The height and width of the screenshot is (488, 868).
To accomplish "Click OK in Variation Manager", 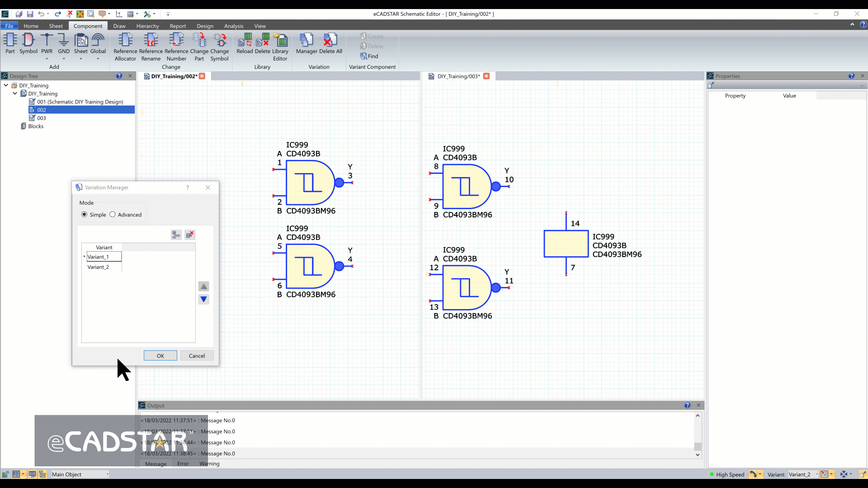I will pyautogui.click(x=160, y=356).
